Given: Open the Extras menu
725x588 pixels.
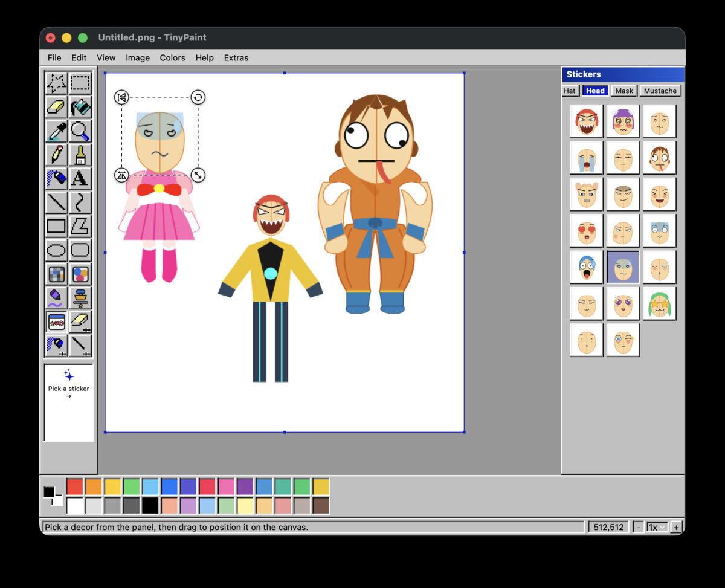Looking at the screenshot, I should [x=236, y=58].
